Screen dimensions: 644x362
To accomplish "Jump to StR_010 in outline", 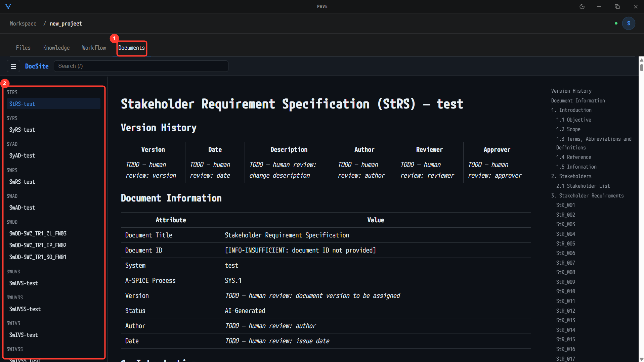I will point(565,291).
